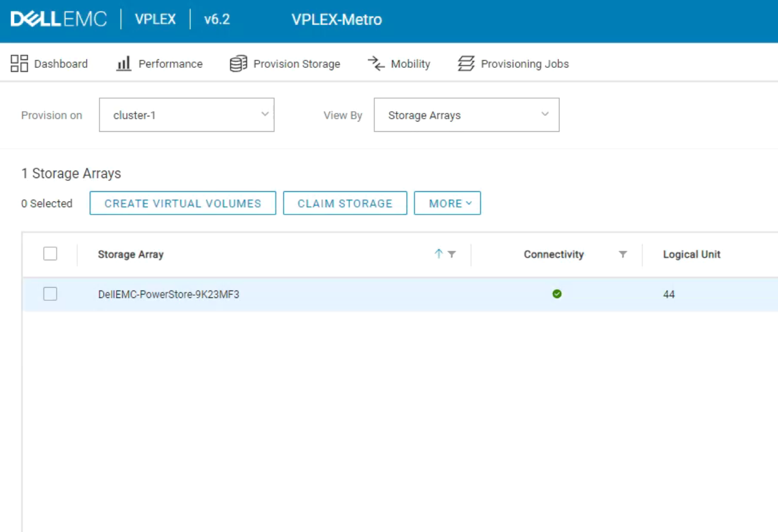Click the Performance bar chart icon
The image size is (778, 532).
(123, 63)
